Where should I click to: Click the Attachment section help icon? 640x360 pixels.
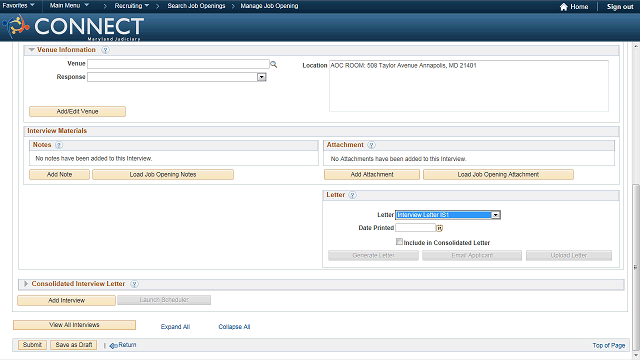(371, 145)
